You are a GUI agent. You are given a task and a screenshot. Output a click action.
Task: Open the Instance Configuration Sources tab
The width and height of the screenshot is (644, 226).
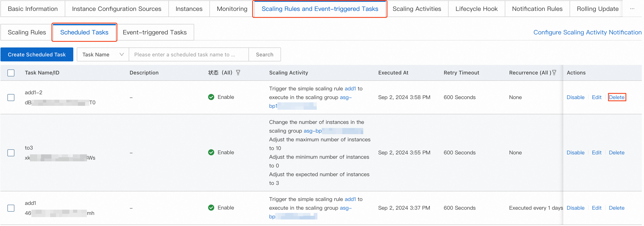116,9
